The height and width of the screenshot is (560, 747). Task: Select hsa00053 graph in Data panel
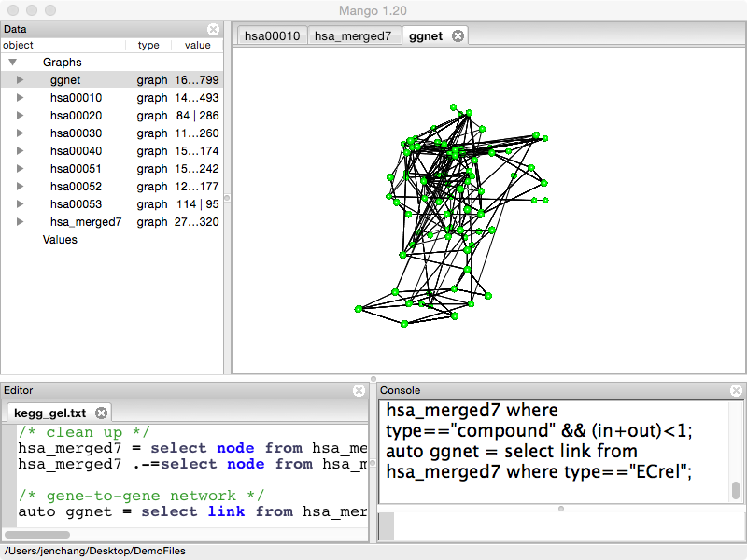(76, 204)
